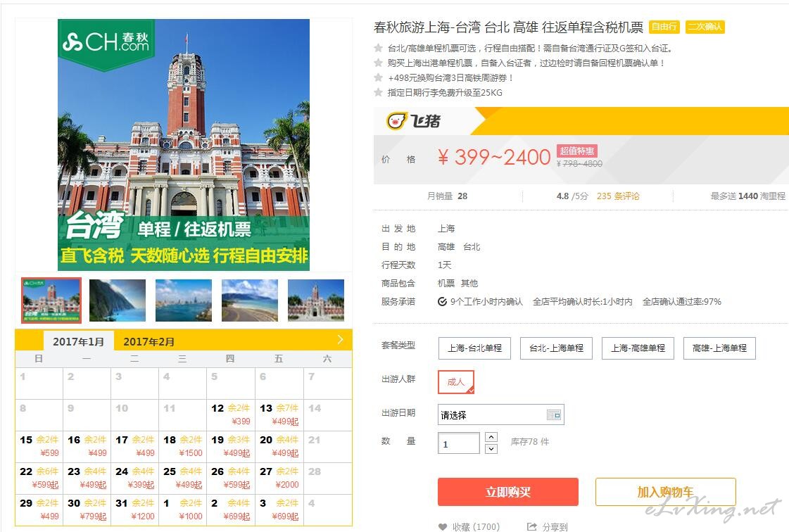Switch to the 2017年2月 calendar tab
Screen dimensions: 789x532
pos(149,342)
